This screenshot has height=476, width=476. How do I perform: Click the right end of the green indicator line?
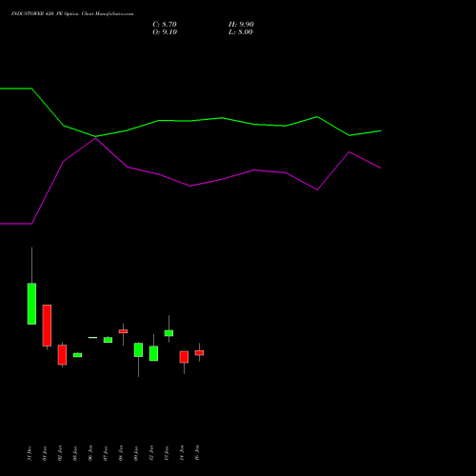coord(381,130)
